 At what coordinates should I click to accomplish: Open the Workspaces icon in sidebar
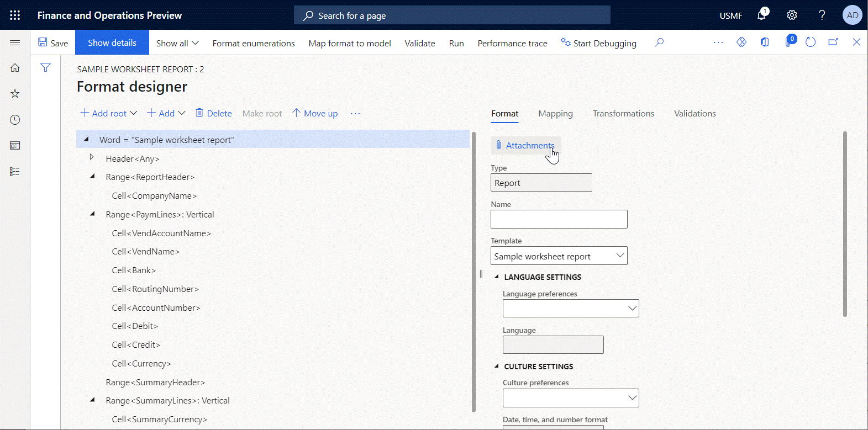click(x=15, y=146)
